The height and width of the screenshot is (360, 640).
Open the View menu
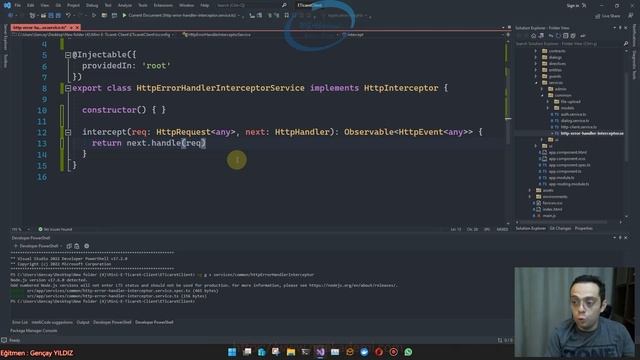[44, 5]
